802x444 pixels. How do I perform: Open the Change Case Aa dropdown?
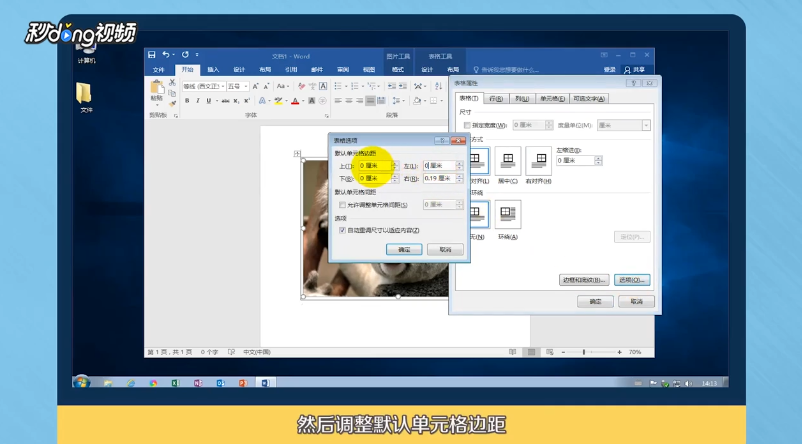(282, 86)
